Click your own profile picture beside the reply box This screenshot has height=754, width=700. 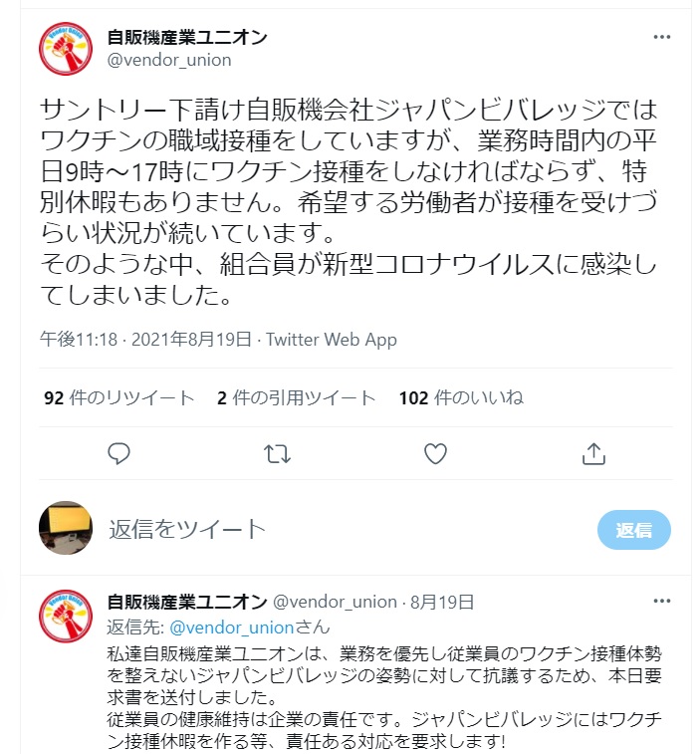(x=66, y=528)
